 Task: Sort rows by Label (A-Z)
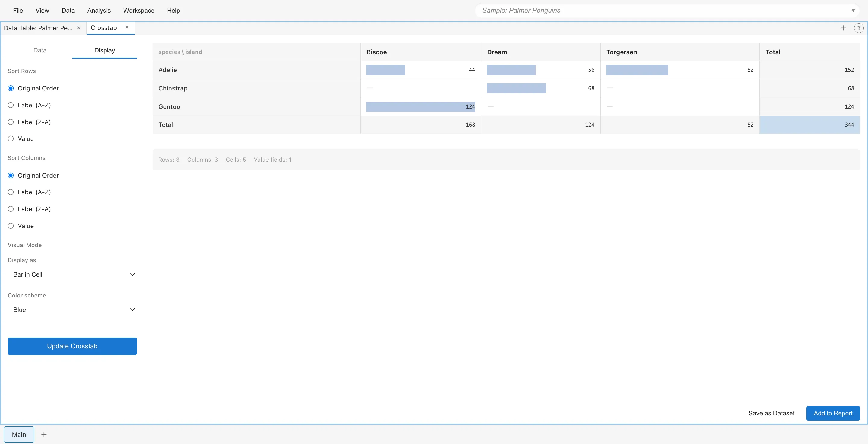(11, 105)
